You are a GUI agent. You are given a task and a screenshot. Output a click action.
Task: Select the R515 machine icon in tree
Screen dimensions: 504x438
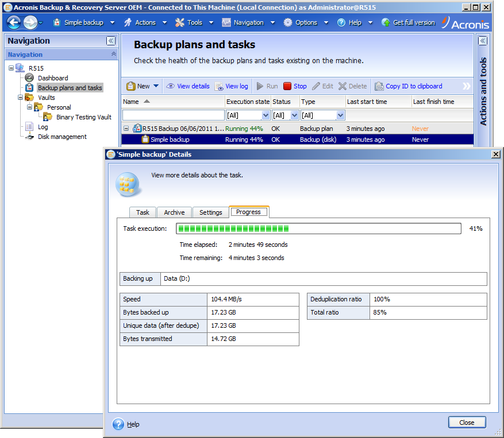tap(20, 68)
